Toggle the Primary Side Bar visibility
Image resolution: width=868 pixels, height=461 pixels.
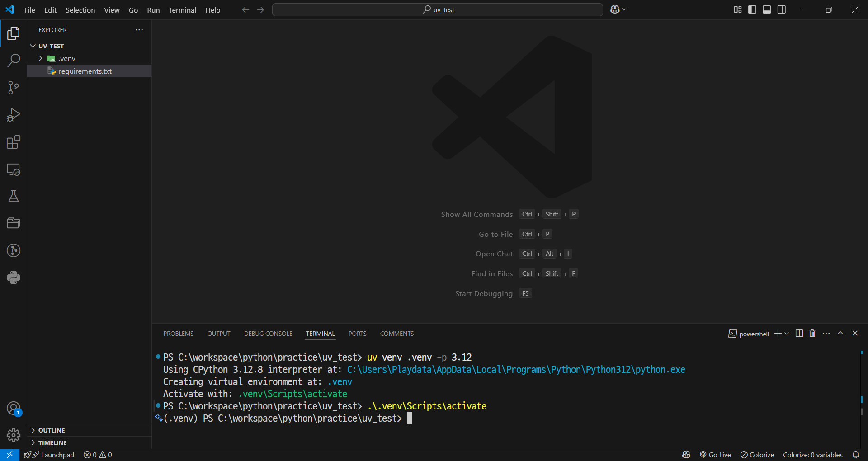click(752, 9)
